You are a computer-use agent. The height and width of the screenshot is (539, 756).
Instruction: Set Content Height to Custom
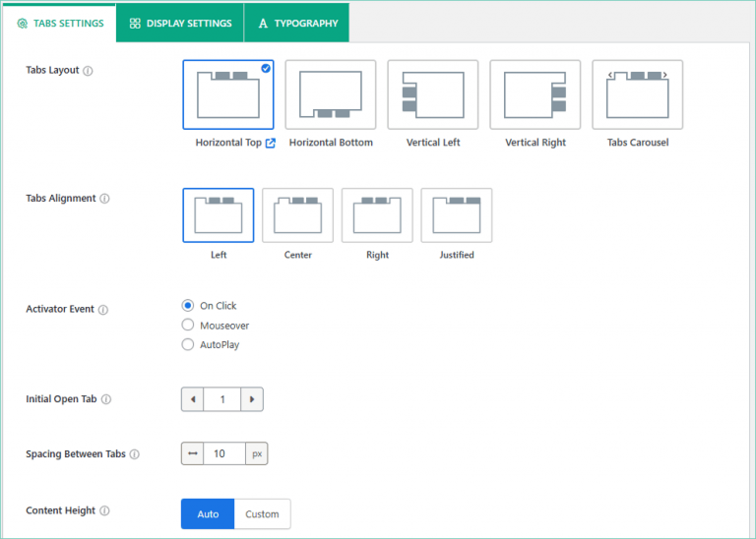pyautogui.click(x=262, y=514)
